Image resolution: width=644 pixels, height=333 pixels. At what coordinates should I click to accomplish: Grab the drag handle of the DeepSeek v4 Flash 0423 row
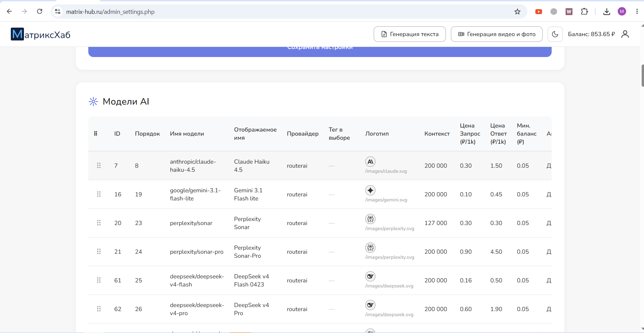[x=99, y=280]
